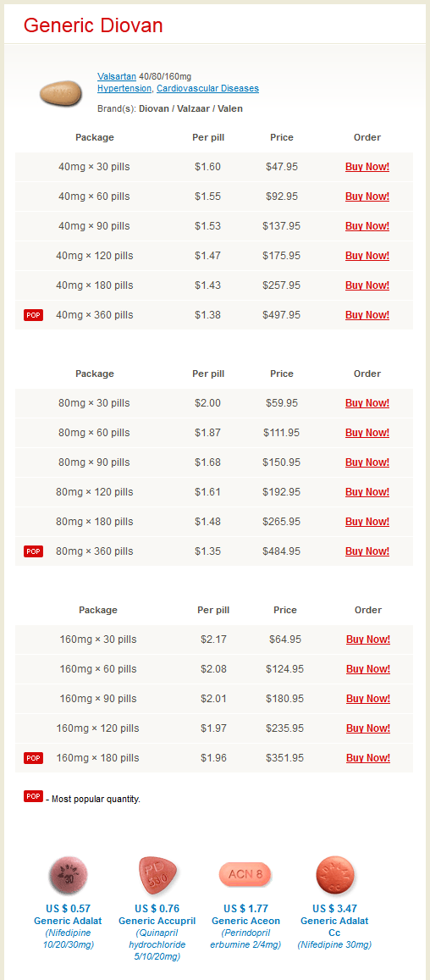Click POP badge on 40mg × 360 pills

pyautogui.click(x=33, y=315)
